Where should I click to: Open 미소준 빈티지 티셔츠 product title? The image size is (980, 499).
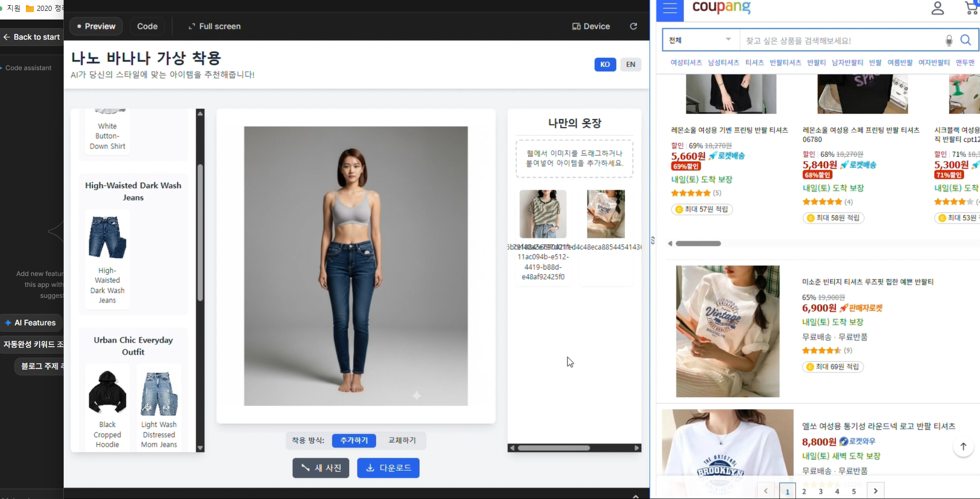[x=867, y=282]
